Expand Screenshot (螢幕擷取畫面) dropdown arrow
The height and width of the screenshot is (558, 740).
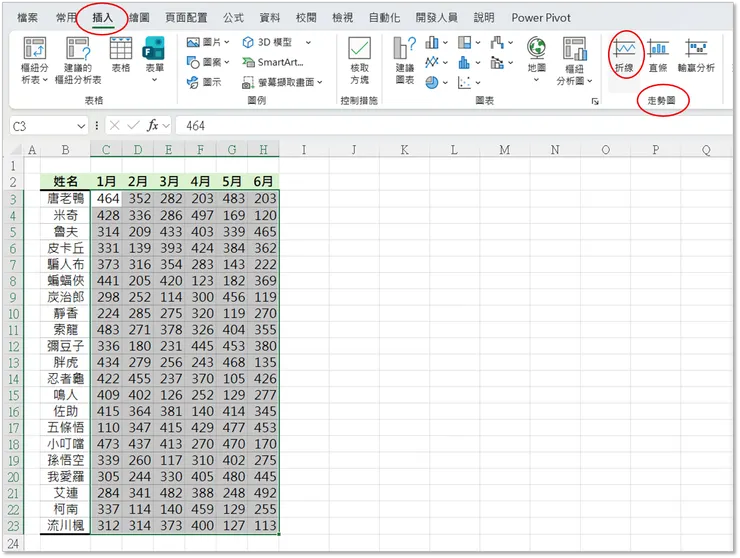click(x=320, y=83)
